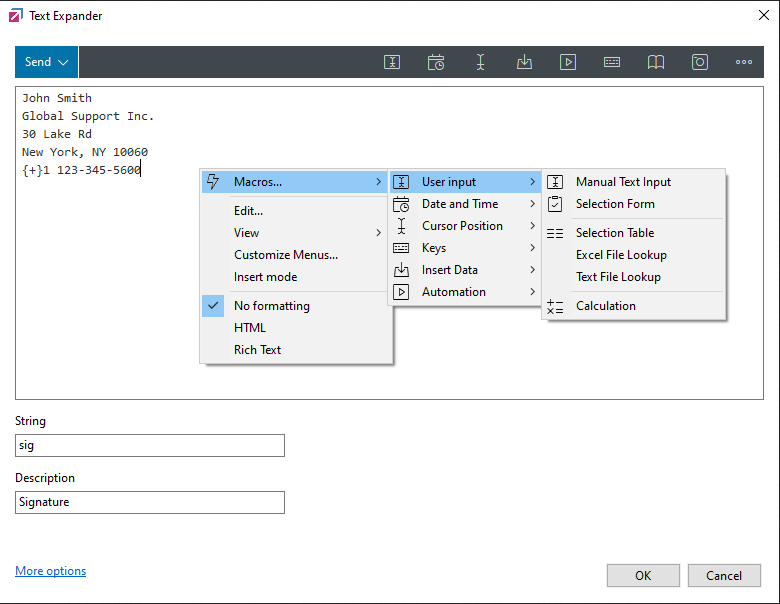Click the Date and Time toolbar icon

436,62
